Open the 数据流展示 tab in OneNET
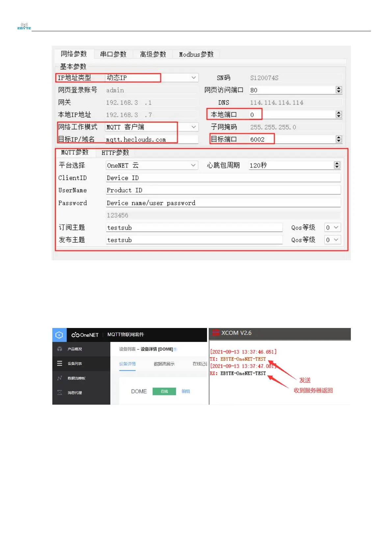Image resolution: width=392 pixels, height=554 pixels. pyautogui.click(x=164, y=364)
